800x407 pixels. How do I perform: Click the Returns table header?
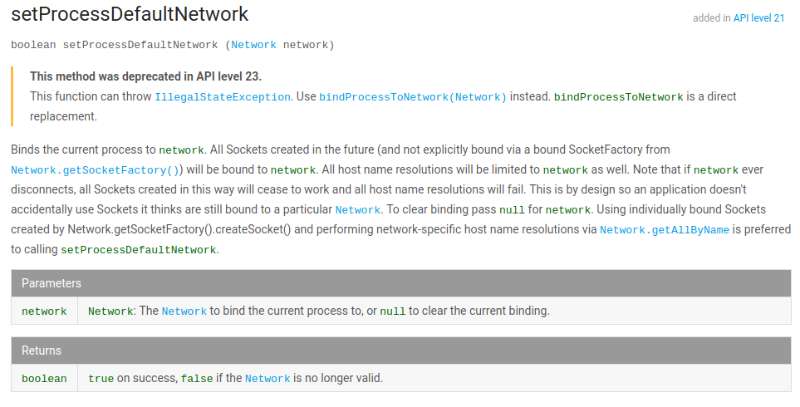pyautogui.click(x=41, y=351)
